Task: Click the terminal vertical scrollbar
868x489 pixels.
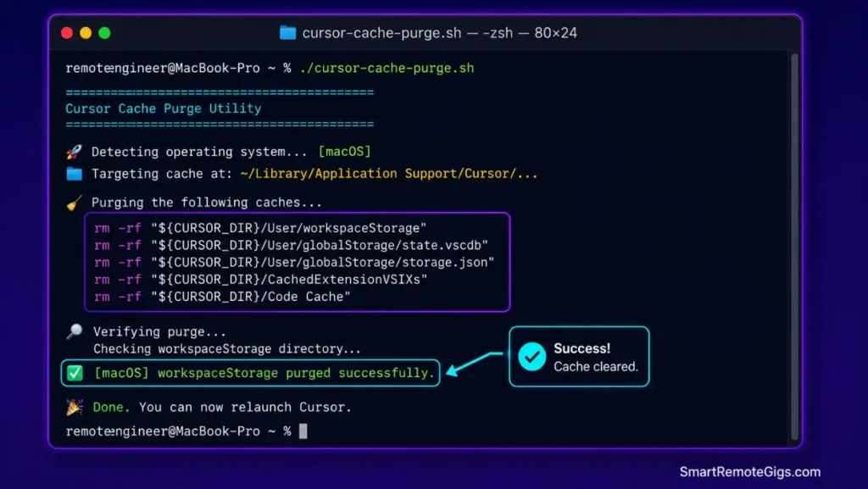Action: [x=794, y=246]
